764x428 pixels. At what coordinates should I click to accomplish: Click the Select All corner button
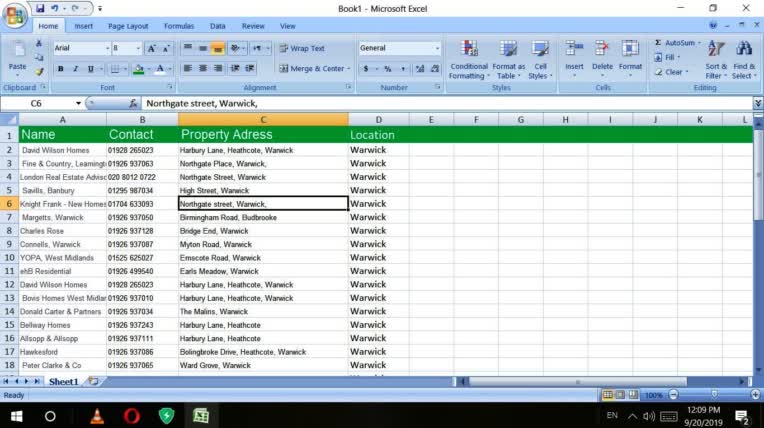9,119
